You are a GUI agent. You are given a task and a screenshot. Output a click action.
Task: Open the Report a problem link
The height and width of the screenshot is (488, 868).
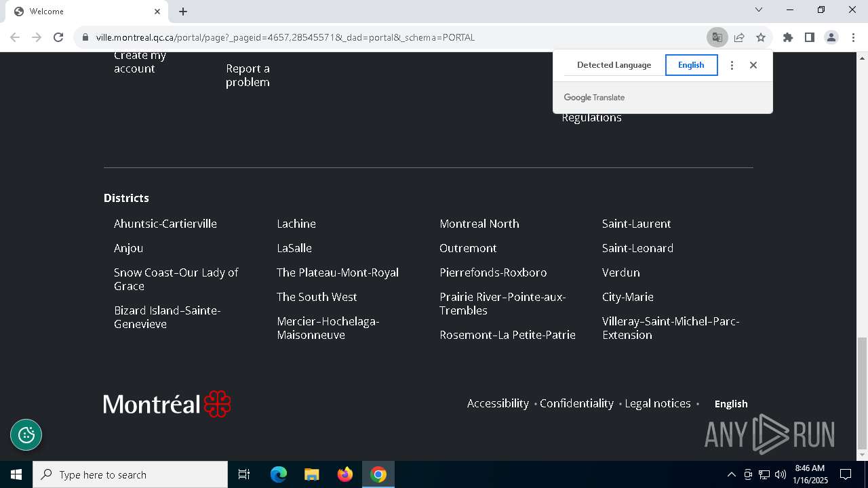[x=248, y=75]
